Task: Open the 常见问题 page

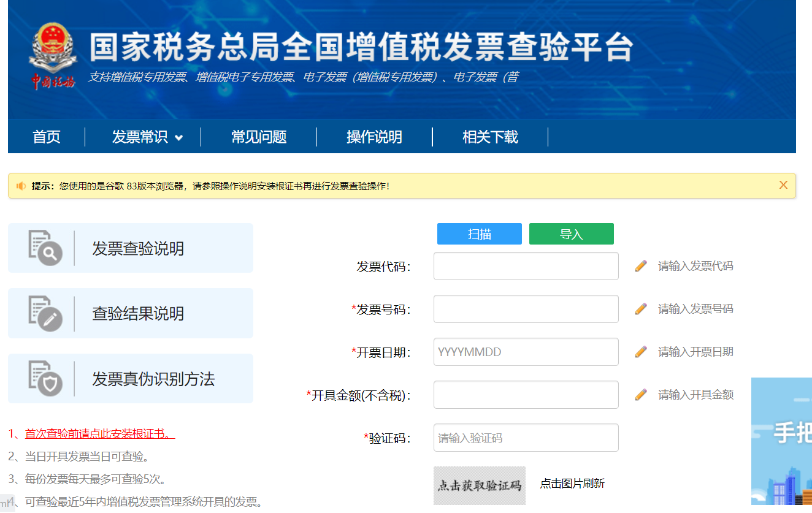Action: (x=259, y=137)
